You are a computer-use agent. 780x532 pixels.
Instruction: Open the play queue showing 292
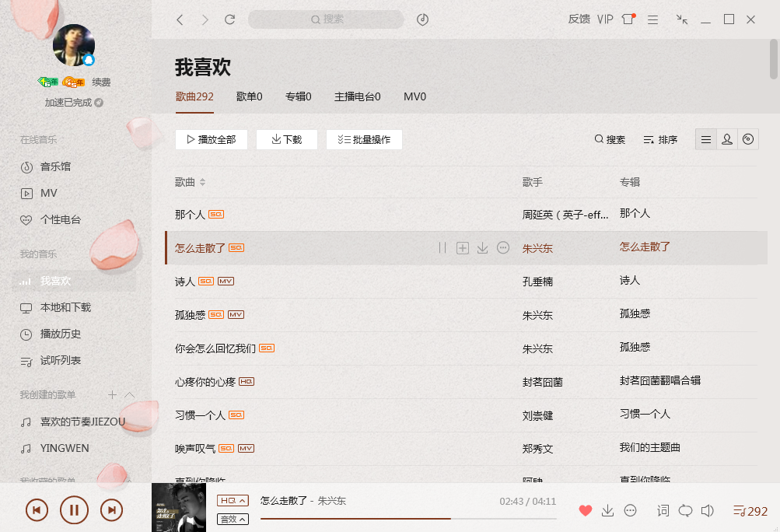[x=750, y=511]
